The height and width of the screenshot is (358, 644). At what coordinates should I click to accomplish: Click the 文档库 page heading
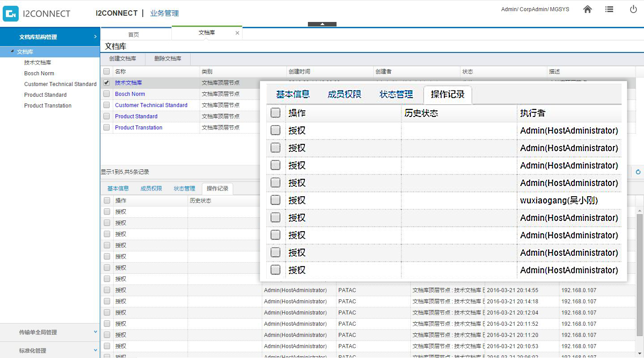pyautogui.click(x=115, y=46)
